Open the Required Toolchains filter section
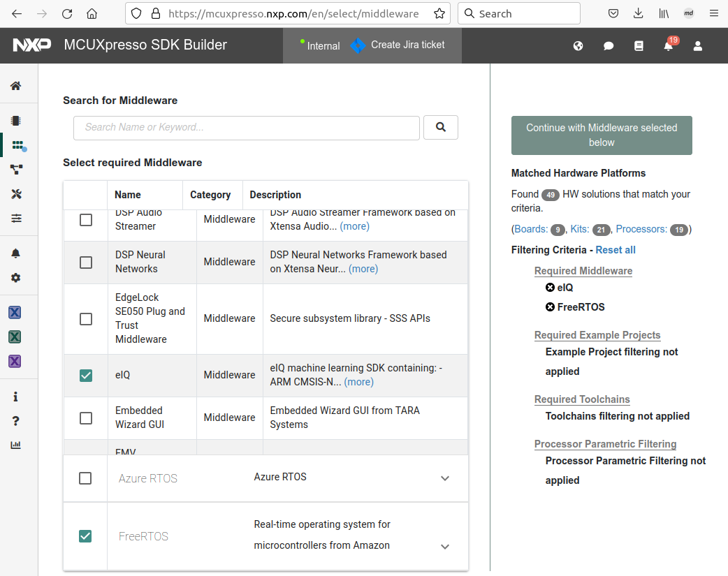Screen dimensions: 728x576 [x=582, y=399]
